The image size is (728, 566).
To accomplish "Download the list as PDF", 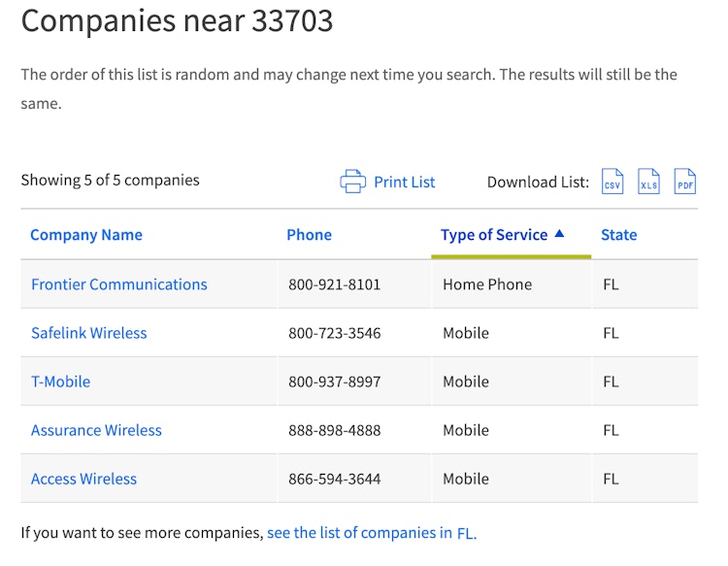I will pos(685,182).
